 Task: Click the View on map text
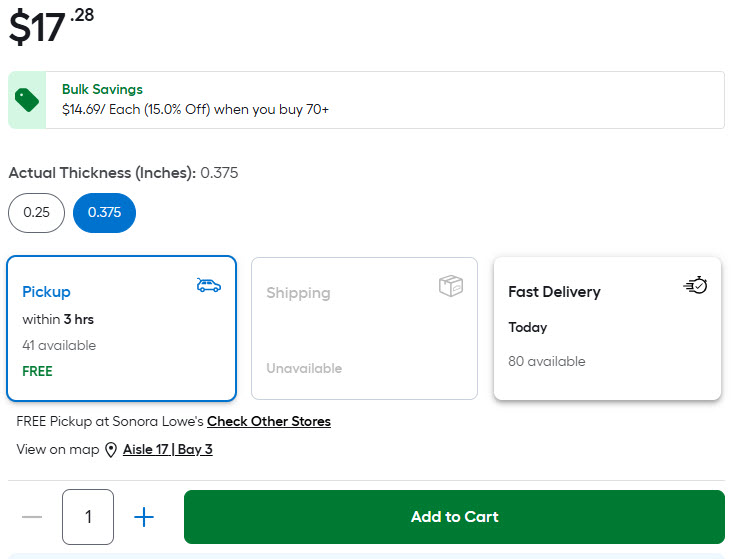[x=58, y=450]
